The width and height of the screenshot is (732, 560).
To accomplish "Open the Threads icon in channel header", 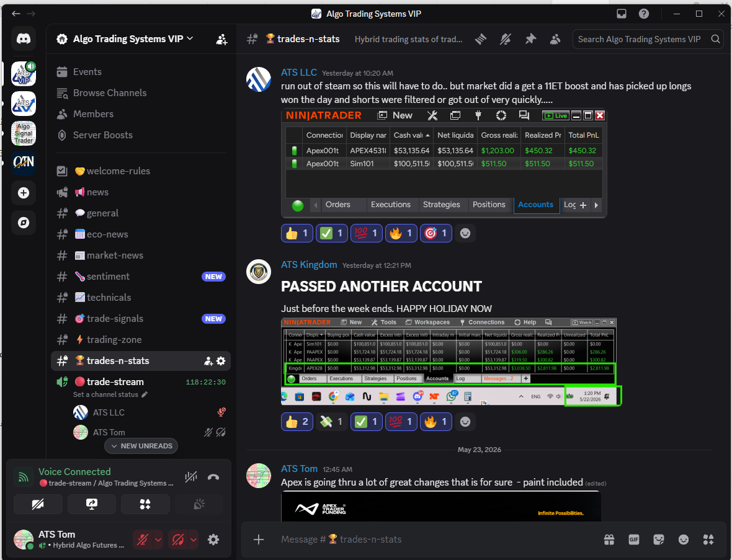I will pos(480,39).
